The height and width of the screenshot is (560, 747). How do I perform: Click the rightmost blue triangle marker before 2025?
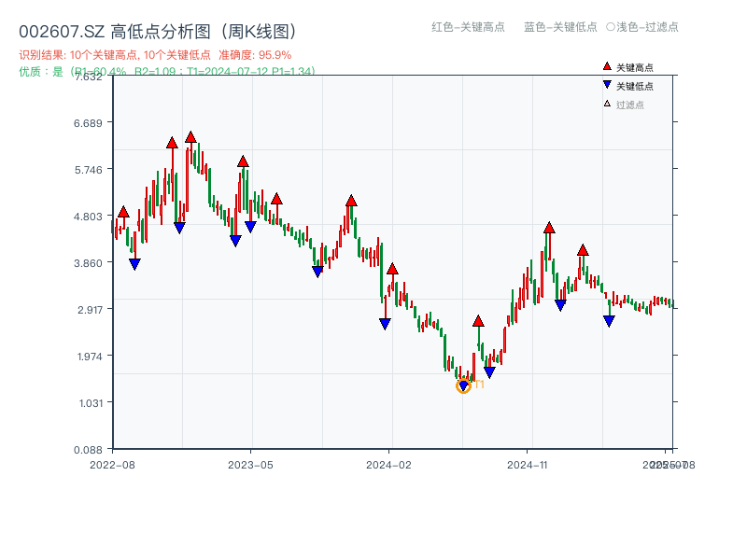(x=610, y=321)
